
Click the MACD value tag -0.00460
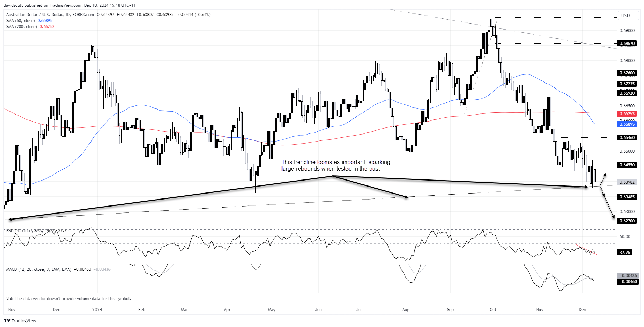click(x=628, y=282)
